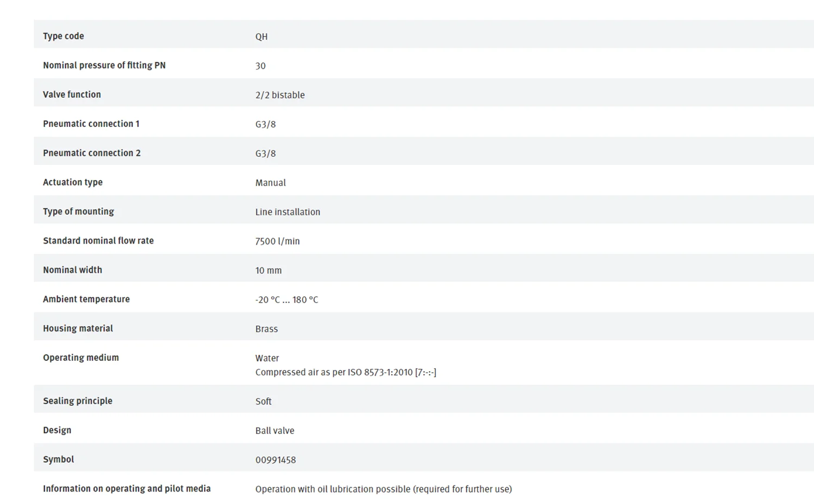Click the Nominal width label
The image size is (814, 504).
[x=72, y=270]
